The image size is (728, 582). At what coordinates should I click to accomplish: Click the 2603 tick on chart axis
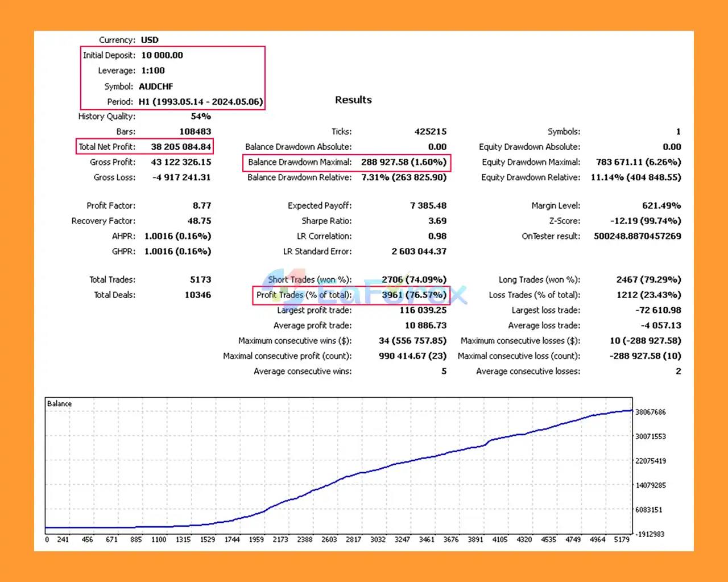click(x=329, y=539)
